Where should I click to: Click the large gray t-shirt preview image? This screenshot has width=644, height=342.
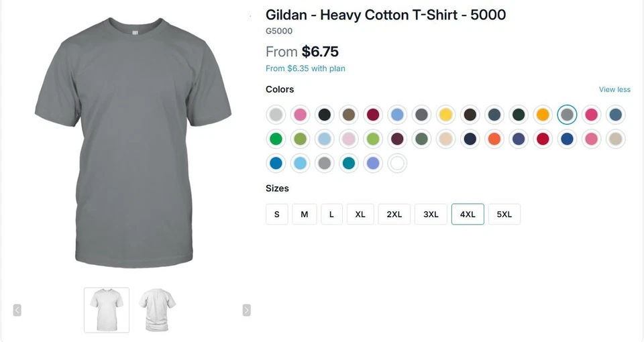133,142
